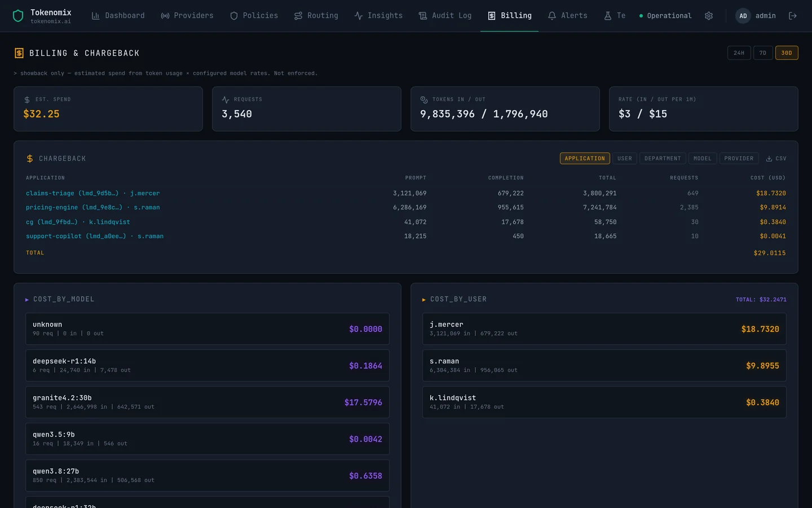Open the settings gear icon
This screenshot has height=508, width=812.
coord(709,16)
